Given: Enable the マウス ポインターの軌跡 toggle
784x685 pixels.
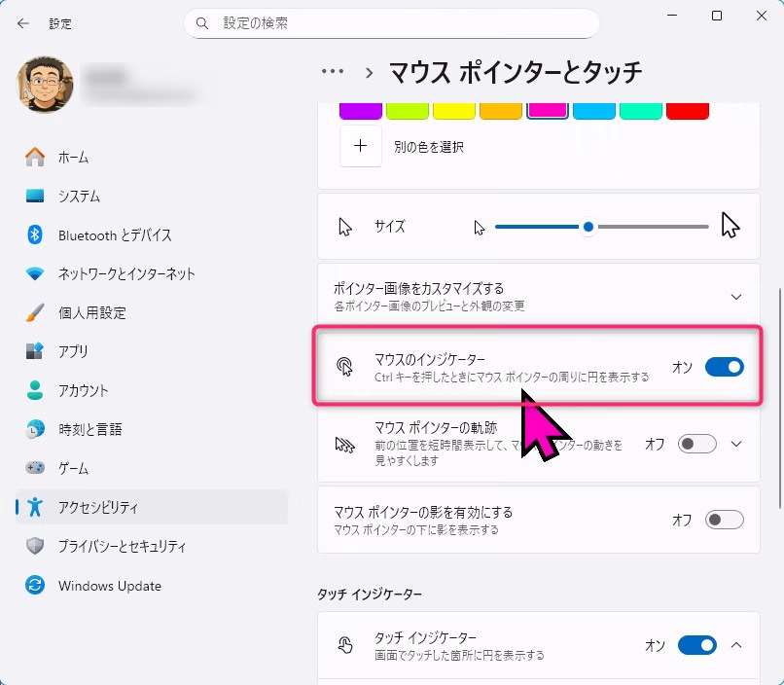Looking at the screenshot, I should [x=696, y=444].
